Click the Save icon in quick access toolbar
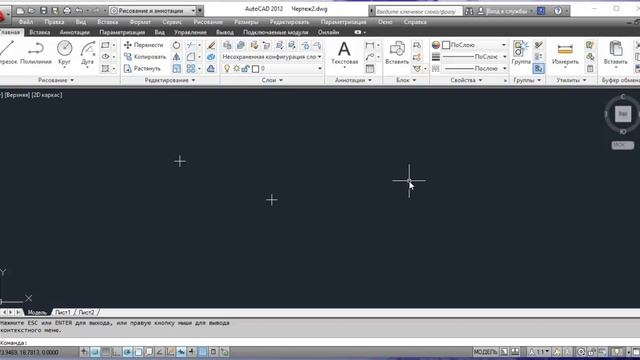 (43, 11)
